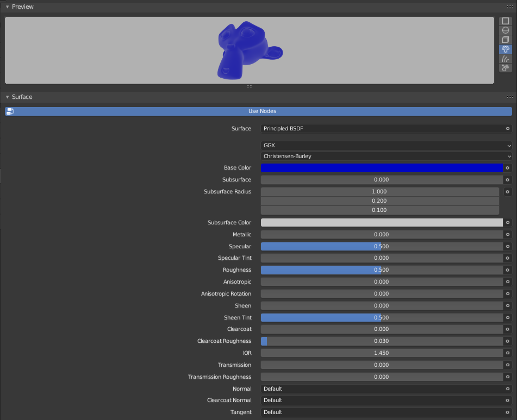Click socket dot next to Clearcoat Roughness
This screenshot has height=420, width=517.
[507, 341]
